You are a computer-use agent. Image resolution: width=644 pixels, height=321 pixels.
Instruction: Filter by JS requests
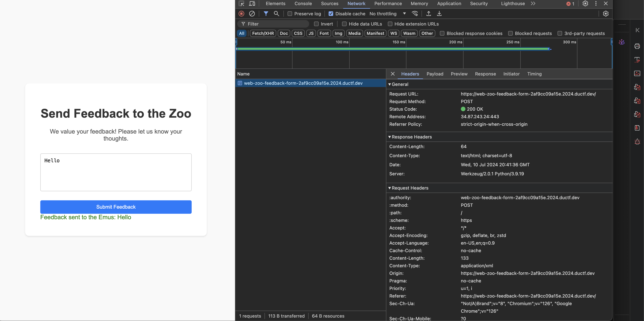[311, 33]
